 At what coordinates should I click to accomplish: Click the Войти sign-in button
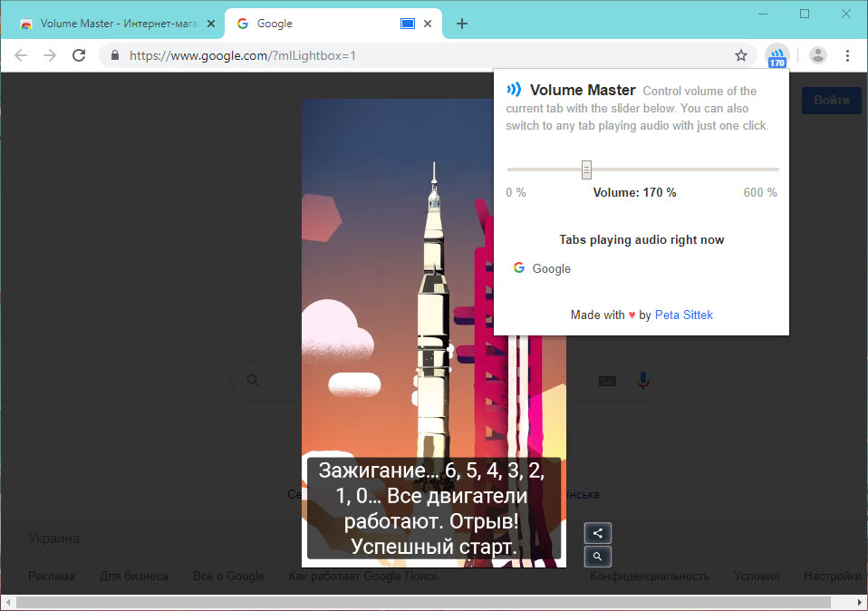pos(832,101)
